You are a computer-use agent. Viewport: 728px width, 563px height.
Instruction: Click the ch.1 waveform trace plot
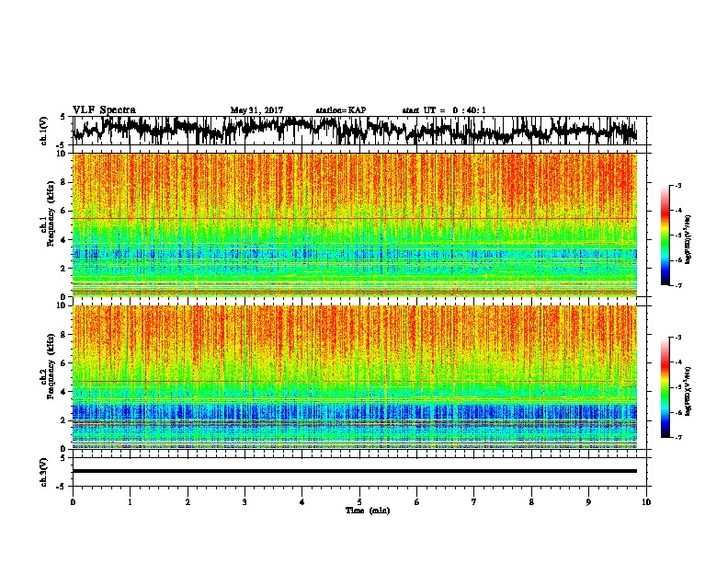click(355, 130)
